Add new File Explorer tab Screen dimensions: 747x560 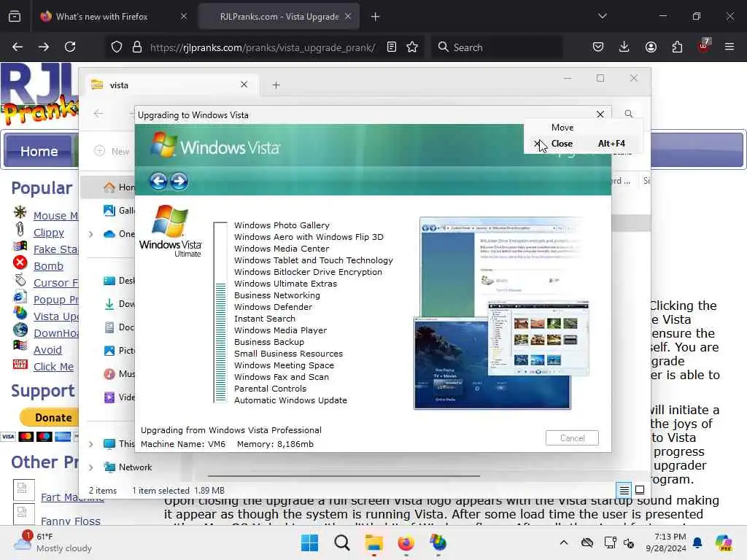tap(276, 85)
